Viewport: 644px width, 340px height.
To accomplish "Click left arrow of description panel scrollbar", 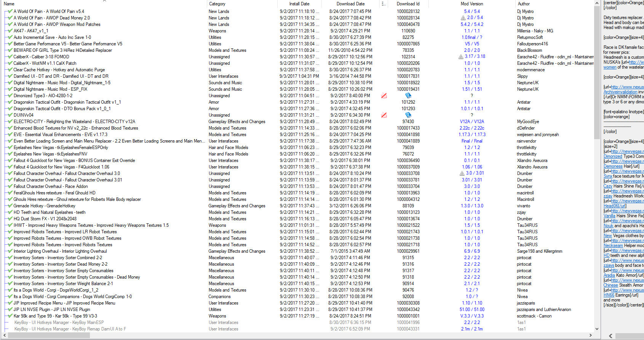I will 610,336.
